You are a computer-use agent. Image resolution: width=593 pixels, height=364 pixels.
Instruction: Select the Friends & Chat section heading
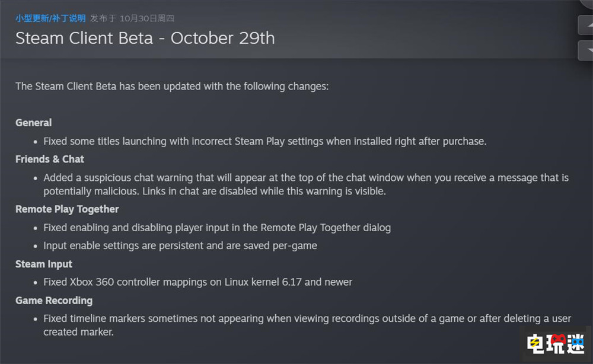point(50,159)
